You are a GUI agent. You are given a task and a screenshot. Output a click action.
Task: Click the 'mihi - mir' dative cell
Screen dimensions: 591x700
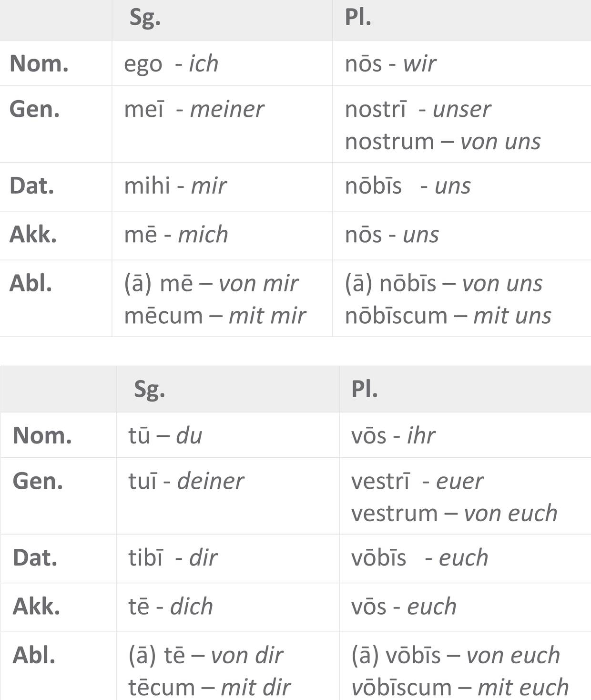[x=175, y=186]
